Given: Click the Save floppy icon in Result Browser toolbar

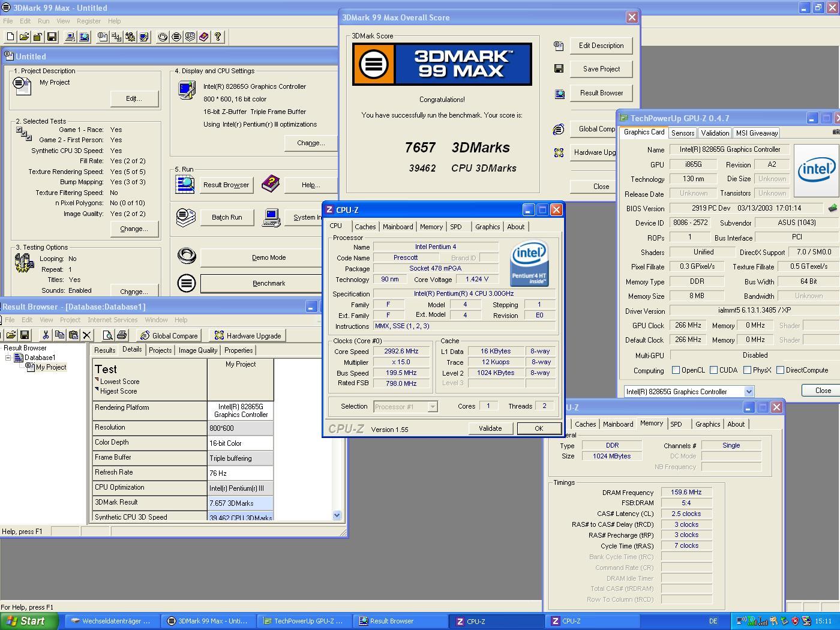Looking at the screenshot, I should point(25,335).
